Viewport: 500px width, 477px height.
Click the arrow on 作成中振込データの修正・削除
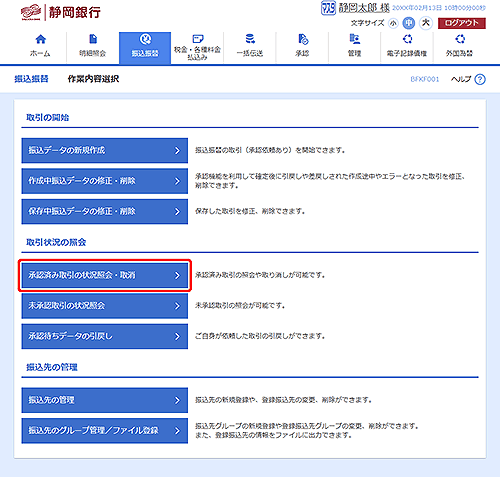coord(177,181)
